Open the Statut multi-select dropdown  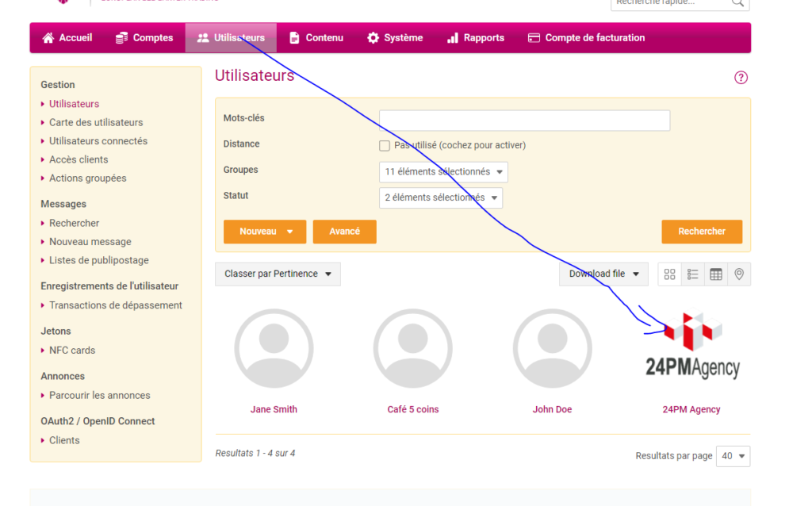[x=441, y=197]
